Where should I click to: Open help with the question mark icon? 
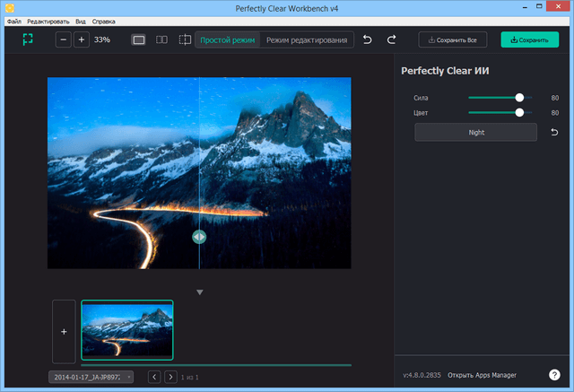coord(554,375)
